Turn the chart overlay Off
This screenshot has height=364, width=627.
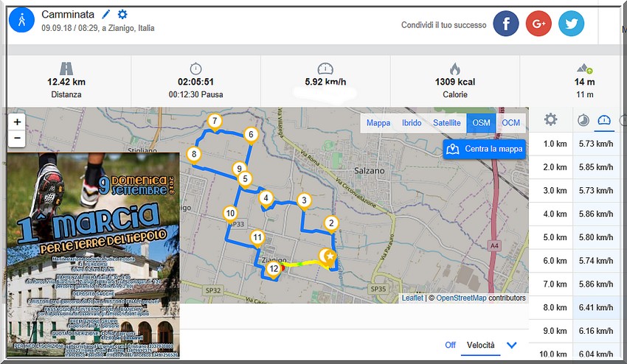[x=450, y=345]
